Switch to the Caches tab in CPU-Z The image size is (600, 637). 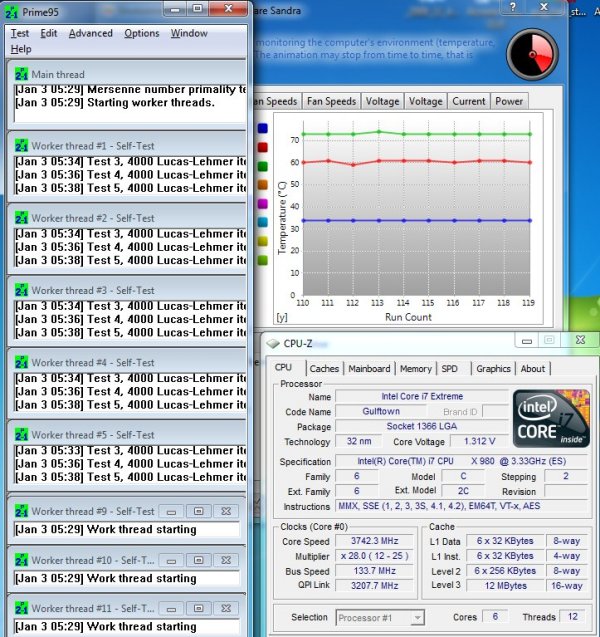tap(324, 368)
